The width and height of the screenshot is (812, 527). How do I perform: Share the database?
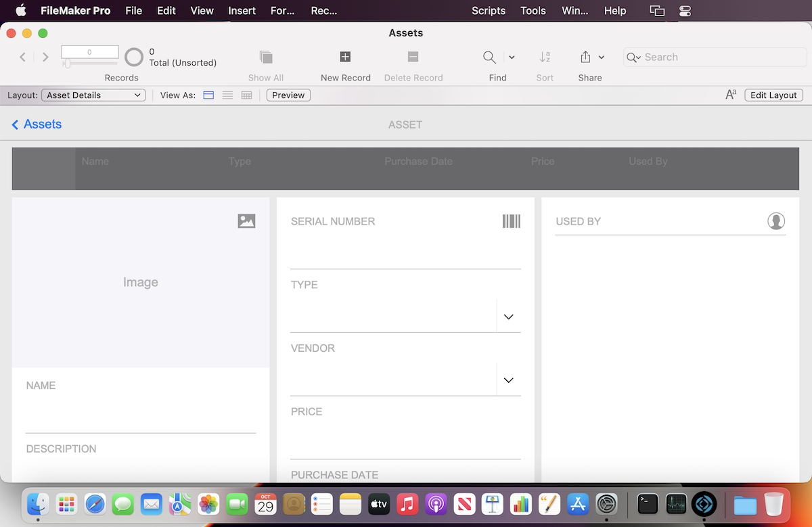coord(586,58)
